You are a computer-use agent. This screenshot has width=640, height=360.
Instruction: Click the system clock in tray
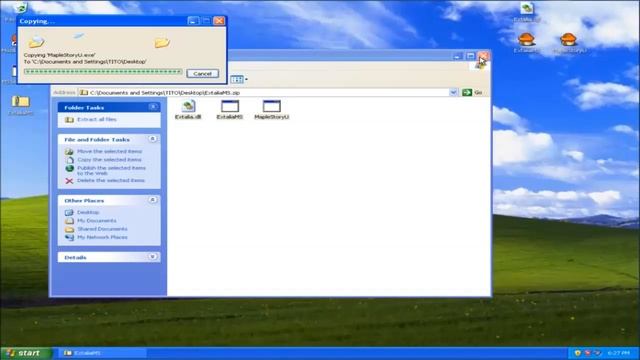click(x=619, y=353)
